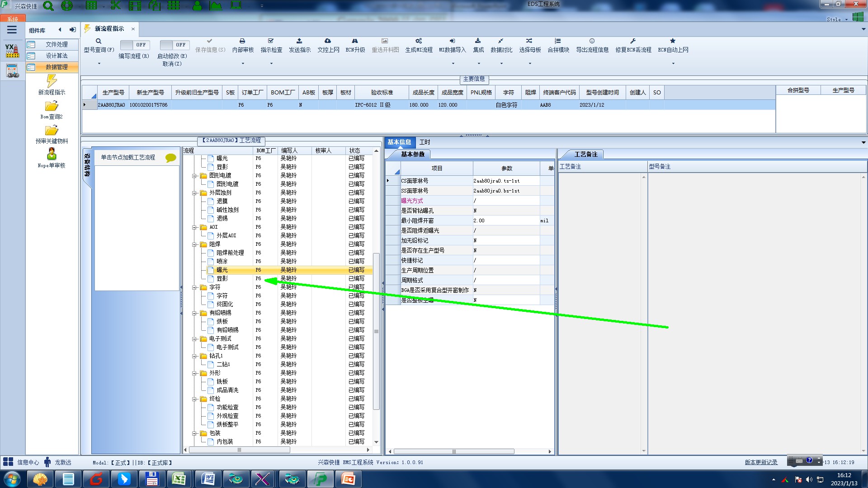Open the 版本更新记录 link
This screenshot has height=488, width=868.
pyautogui.click(x=761, y=462)
